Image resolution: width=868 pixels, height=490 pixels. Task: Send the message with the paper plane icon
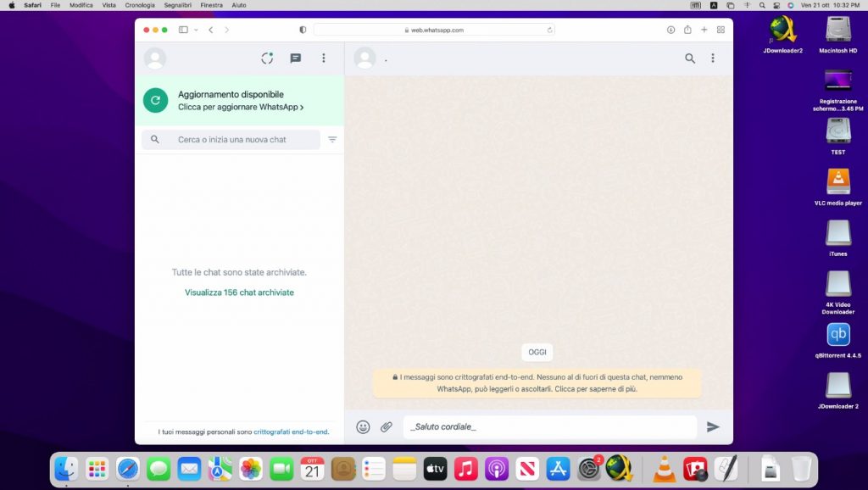(713, 427)
